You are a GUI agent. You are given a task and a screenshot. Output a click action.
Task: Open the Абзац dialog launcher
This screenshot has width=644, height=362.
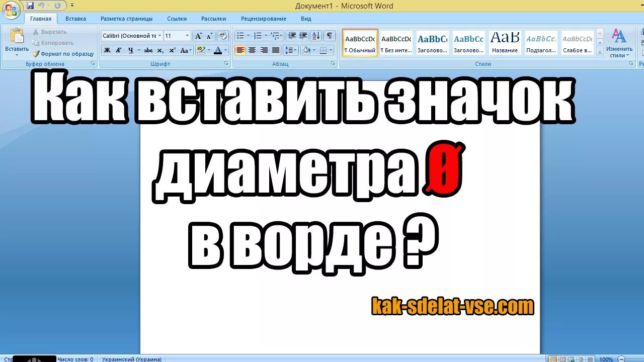(x=333, y=64)
